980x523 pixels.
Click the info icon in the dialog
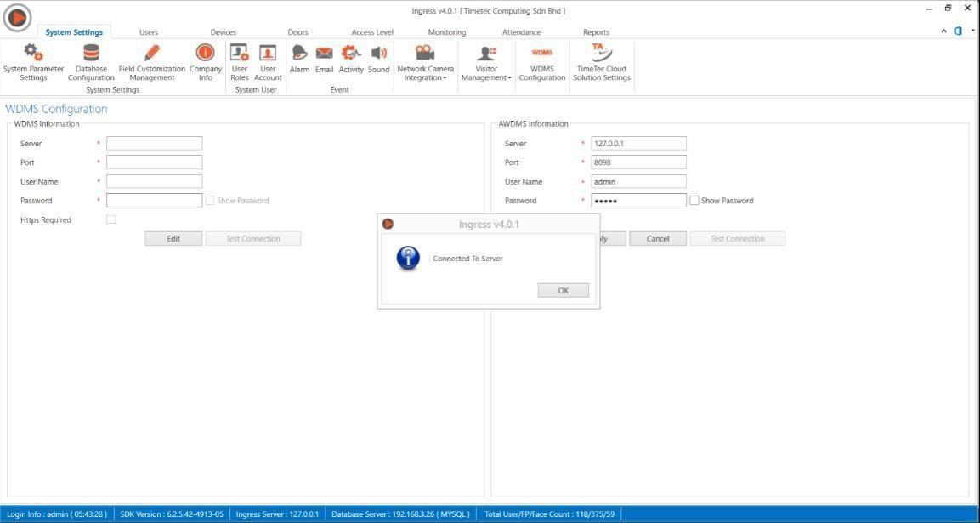[x=408, y=258]
